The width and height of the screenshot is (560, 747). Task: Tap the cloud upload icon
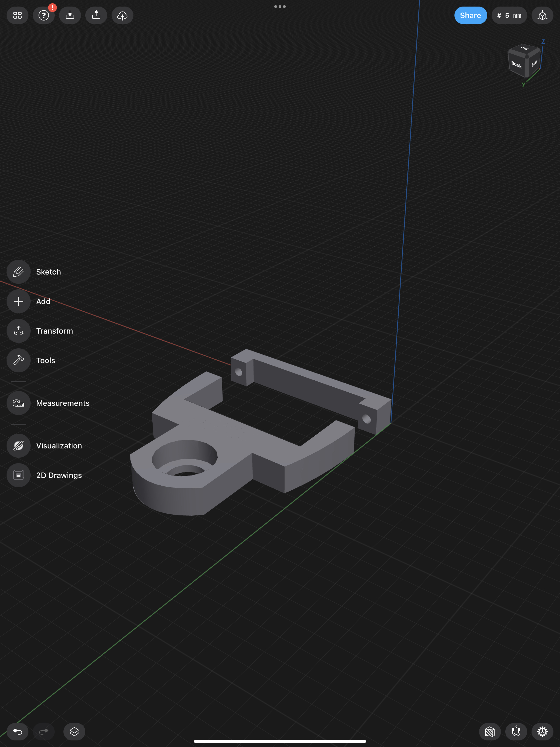pyautogui.click(x=122, y=15)
